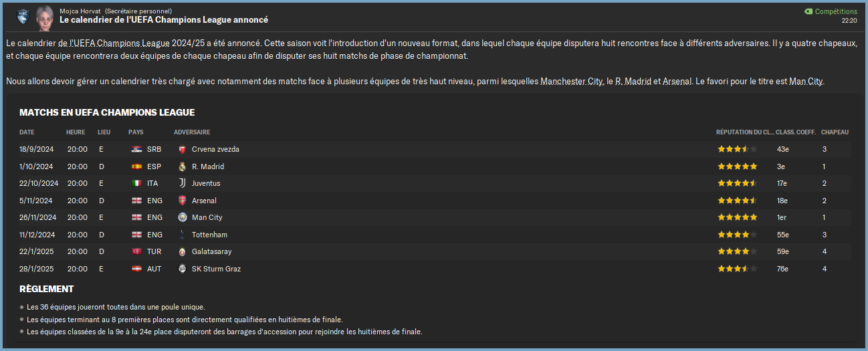This screenshot has width=868, height=351.
Task: Click the R. Madrid club crest
Action: 182,166
